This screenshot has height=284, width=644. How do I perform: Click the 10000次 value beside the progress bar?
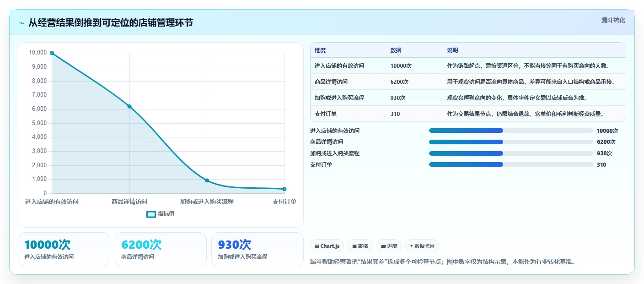coord(607,131)
